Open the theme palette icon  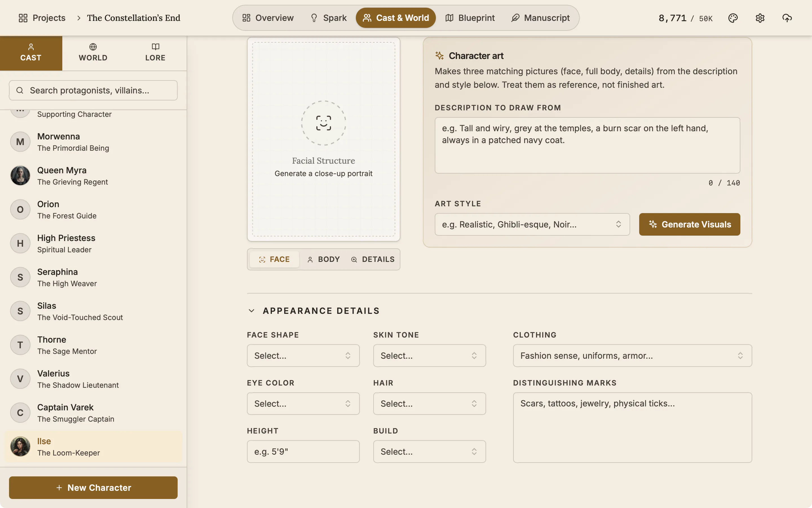tap(733, 18)
